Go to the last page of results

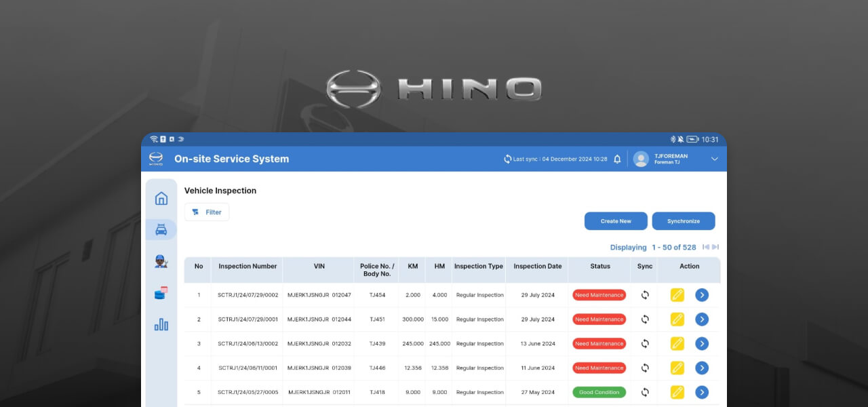coord(715,248)
